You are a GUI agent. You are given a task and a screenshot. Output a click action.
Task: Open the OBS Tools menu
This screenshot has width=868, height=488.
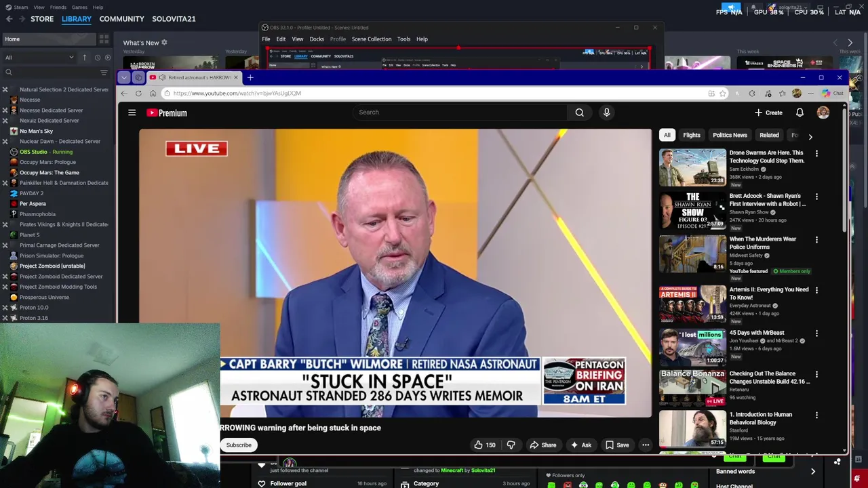point(403,39)
